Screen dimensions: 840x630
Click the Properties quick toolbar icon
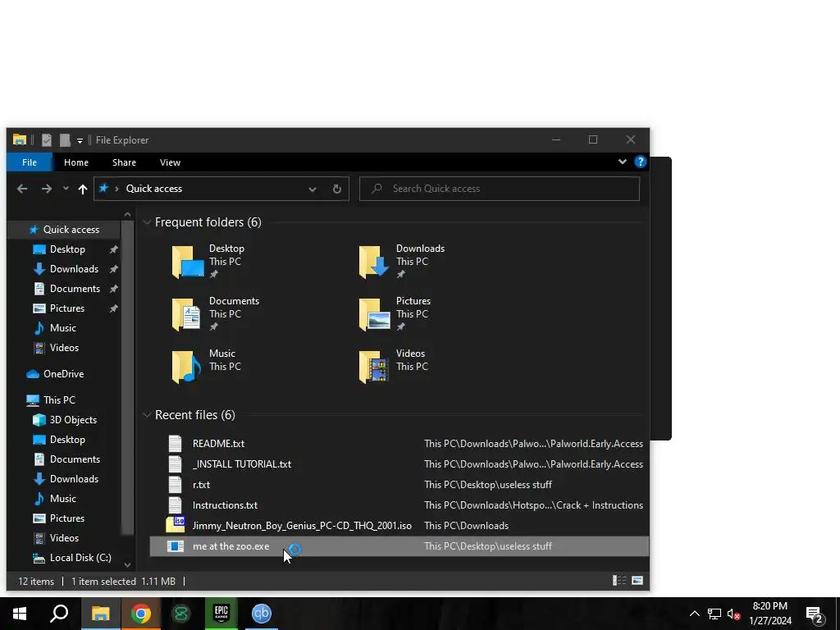pos(47,140)
